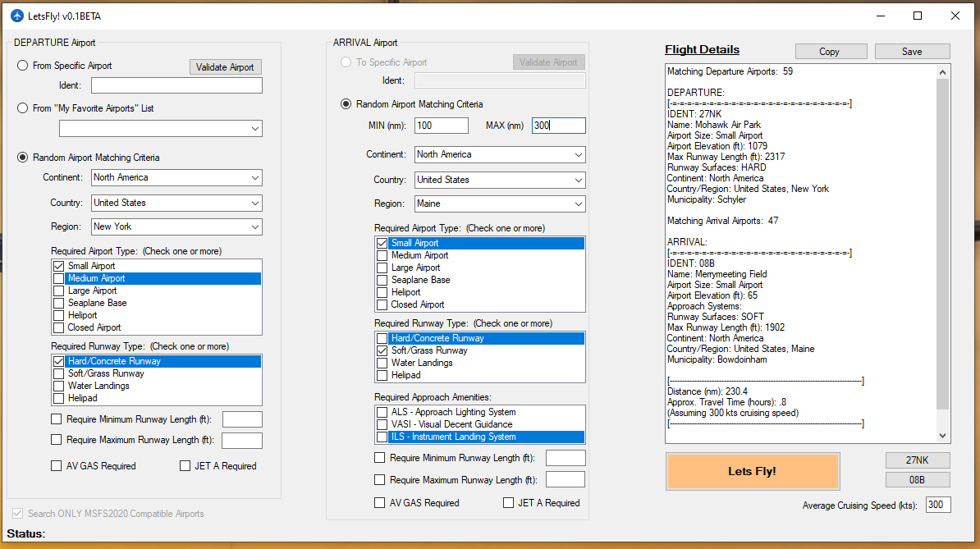The image size is (980, 549).
Task: Choose From "My Favorite Airports" List option
Action: pyautogui.click(x=23, y=108)
